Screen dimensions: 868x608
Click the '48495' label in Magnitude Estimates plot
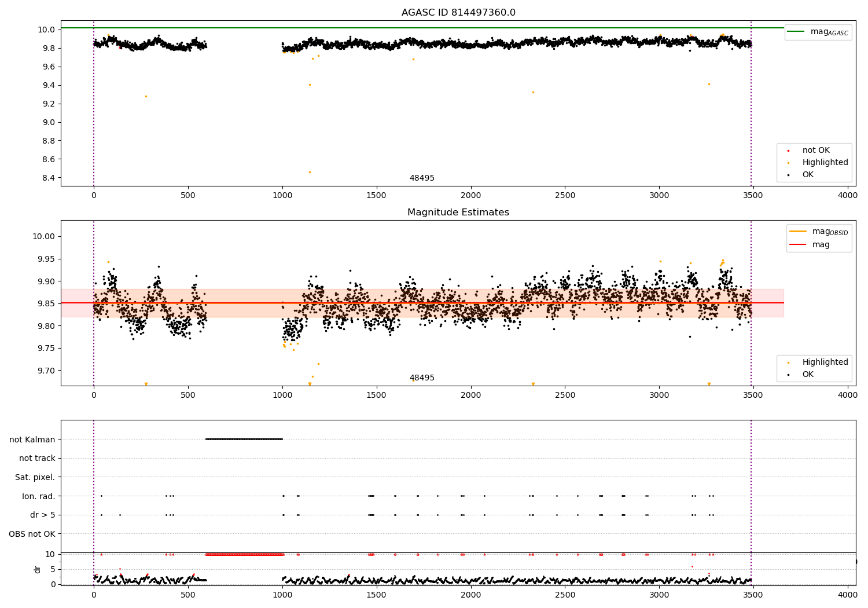[x=422, y=378]
